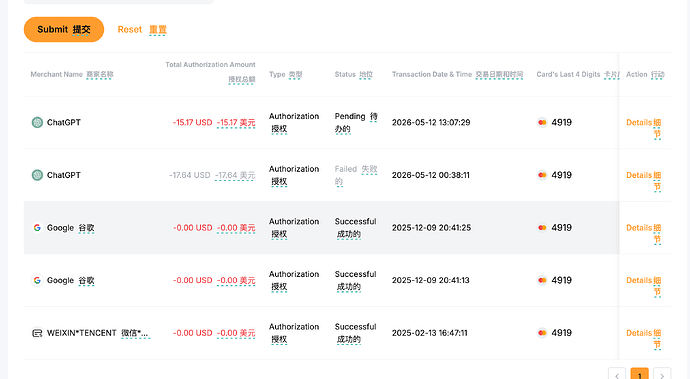The height and width of the screenshot is (379, 690).
Task: Click Google logo in 20:41:25 row
Action: click(37, 228)
